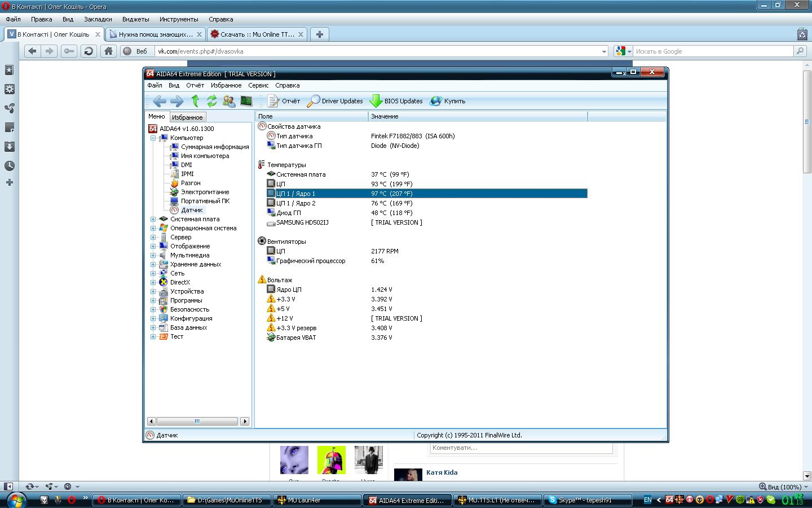Image resolution: width=812 pixels, height=508 pixels.
Task: Open the Opera downloads sidebar panel icon
Action: (x=10, y=147)
